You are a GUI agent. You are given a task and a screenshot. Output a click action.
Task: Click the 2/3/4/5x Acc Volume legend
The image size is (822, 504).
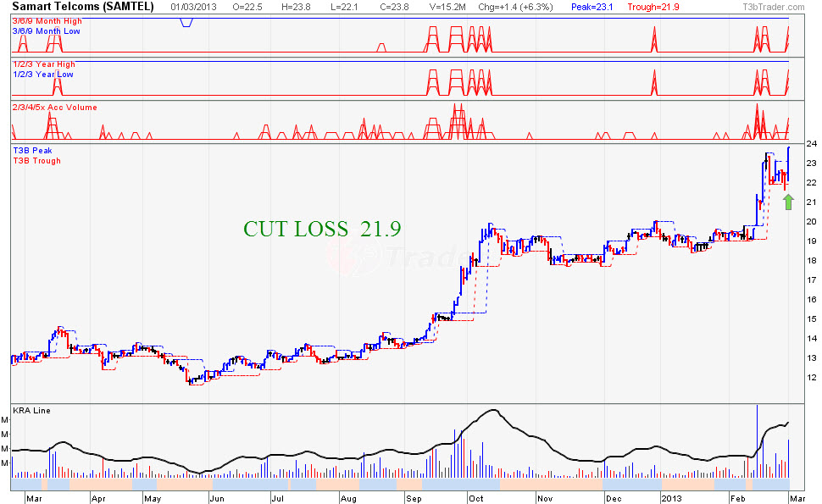(54, 108)
